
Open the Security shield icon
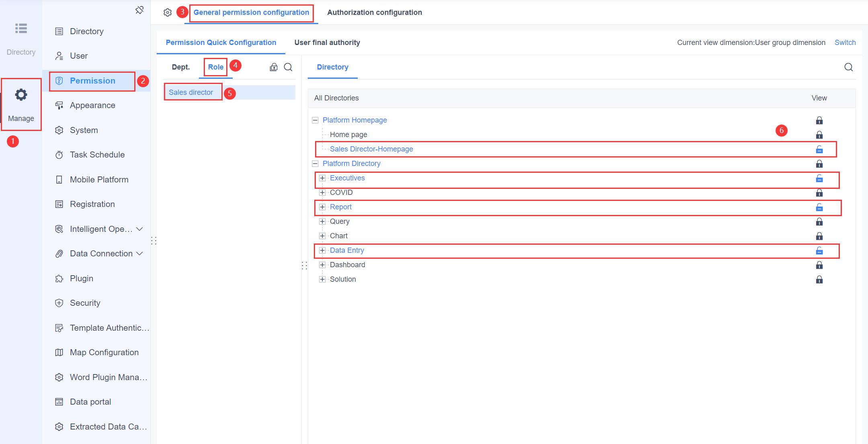pyautogui.click(x=59, y=303)
